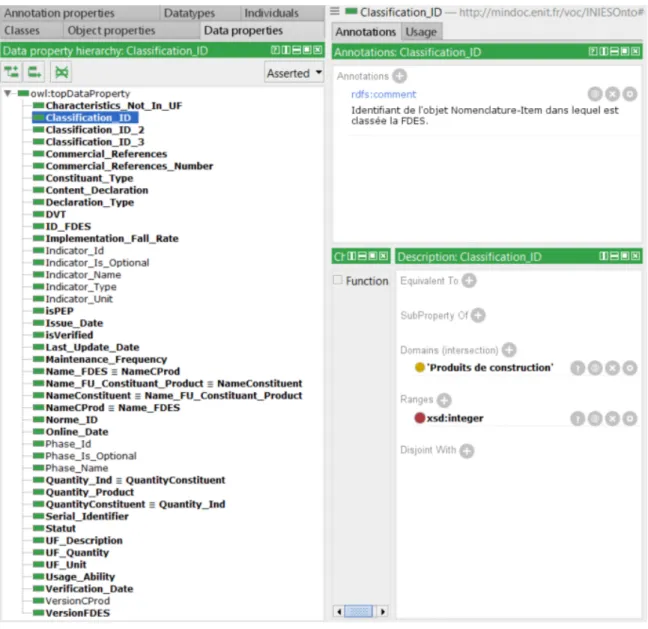648x629 pixels.
Task: Select Indicator_Is_Optional in the tree
Action: pos(97,263)
